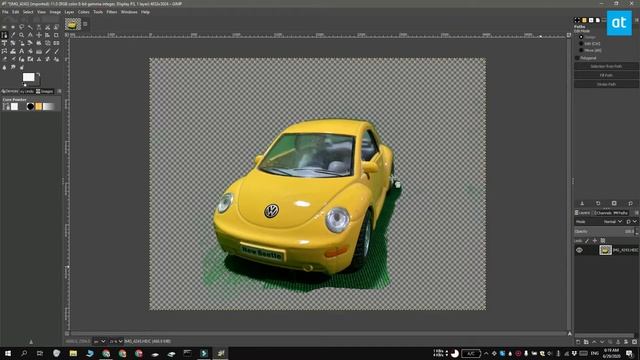Image resolution: width=640 pixels, height=360 pixels.
Task: Hide layer using the eye icon
Action: [x=579, y=250]
